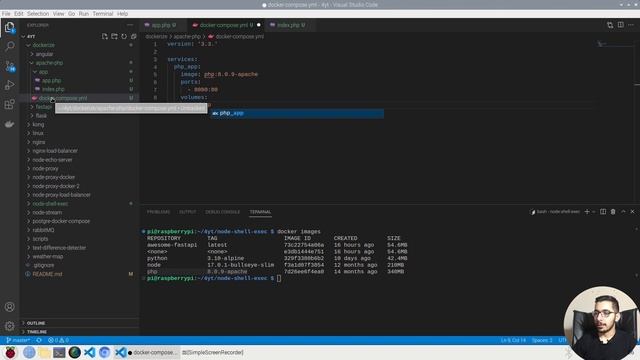
Task: Open the Accounts menu icon
Action: [x=9, y=307]
